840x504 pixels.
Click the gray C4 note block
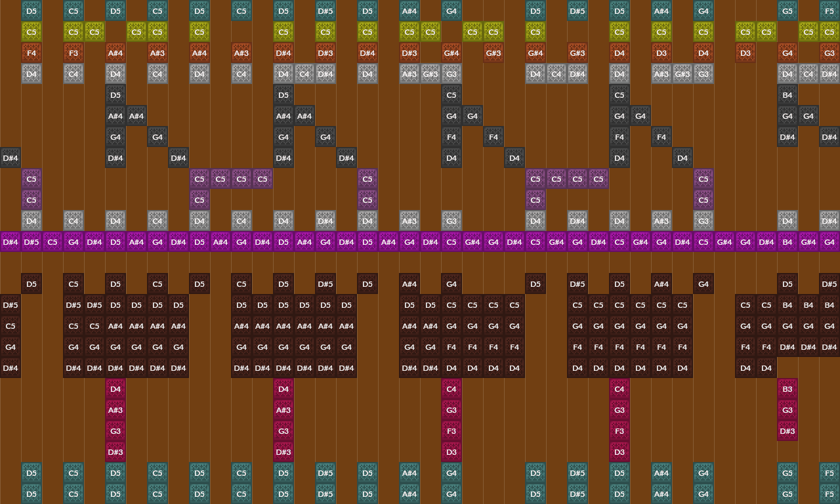click(73, 73)
